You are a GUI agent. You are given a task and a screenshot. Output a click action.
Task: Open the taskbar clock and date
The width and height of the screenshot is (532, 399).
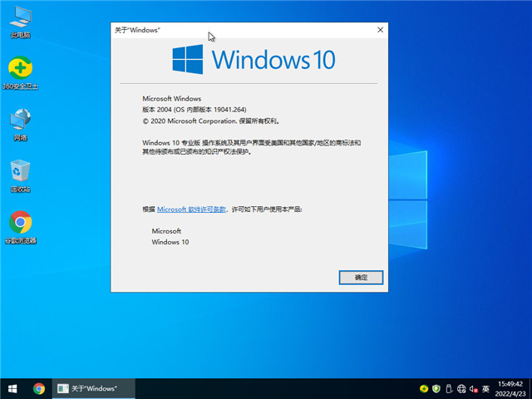[x=510, y=388]
